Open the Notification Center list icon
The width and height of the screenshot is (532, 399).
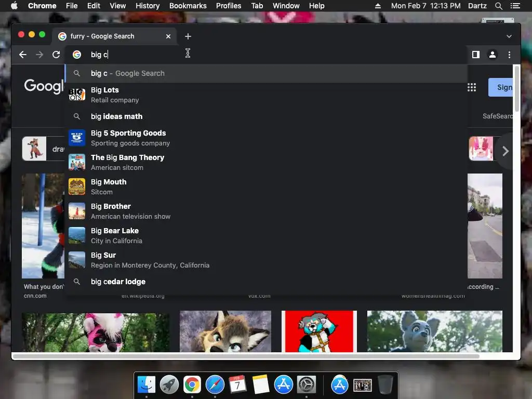[x=515, y=6]
